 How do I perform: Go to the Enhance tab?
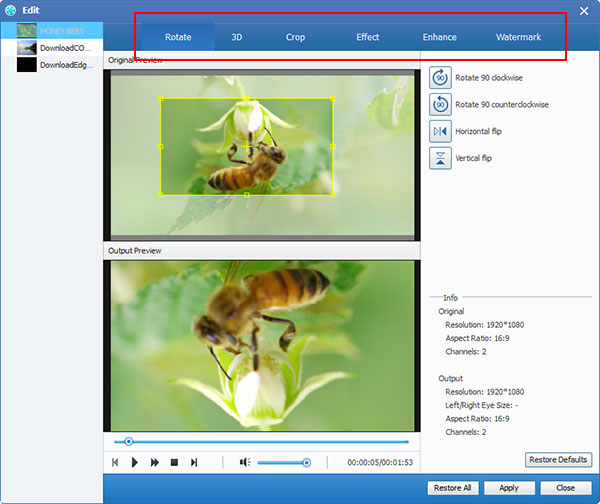tap(439, 37)
